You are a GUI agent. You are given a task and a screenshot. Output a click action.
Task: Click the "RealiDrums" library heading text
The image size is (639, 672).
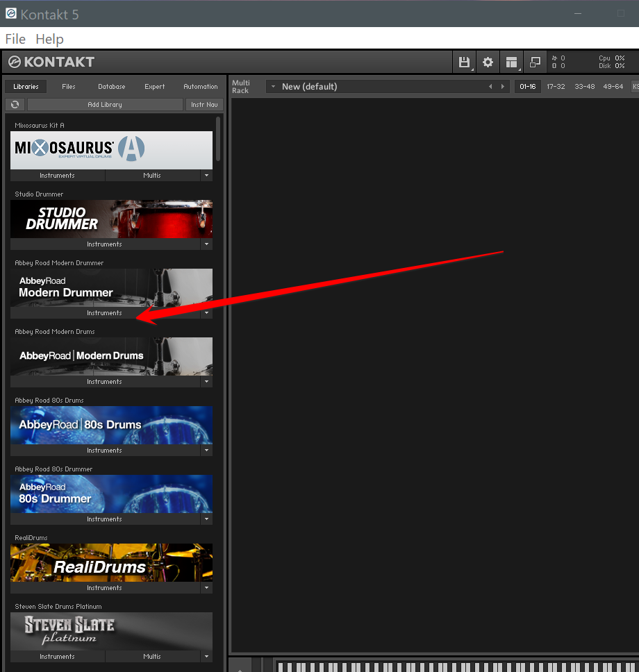[31, 537]
